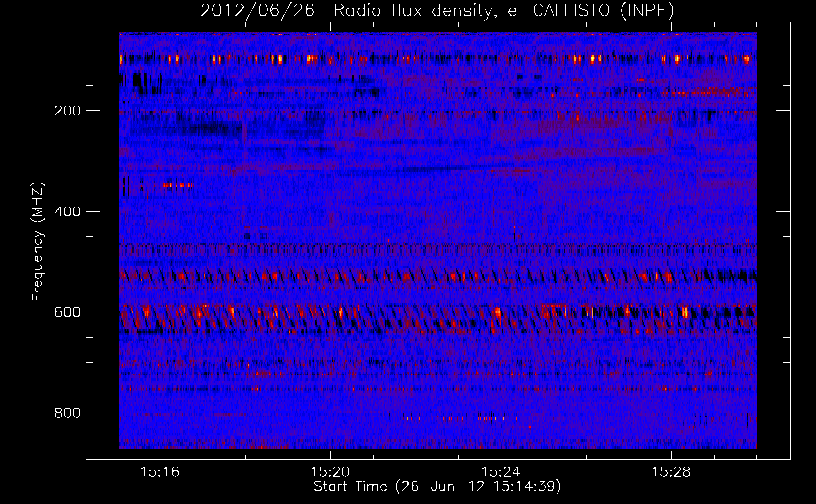Image resolution: width=816 pixels, height=504 pixels.
Task: Select the 200 frequency axis label
Action: pyautogui.click(x=68, y=111)
